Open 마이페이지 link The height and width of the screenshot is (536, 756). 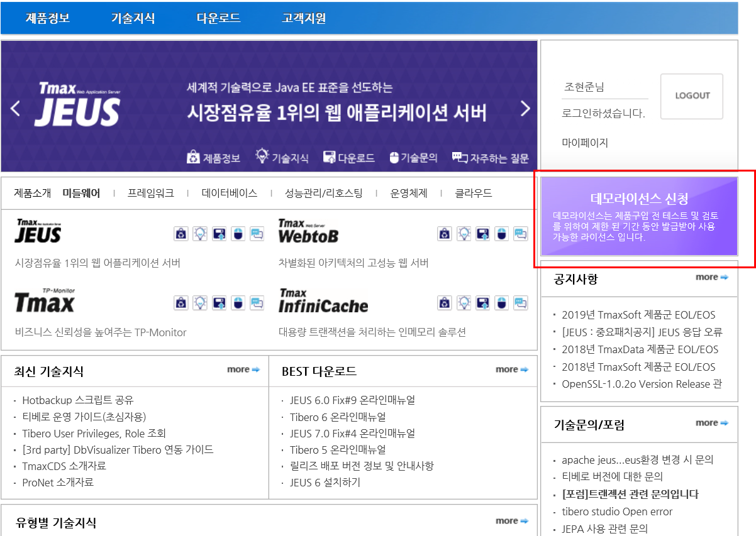[x=585, y=143]
